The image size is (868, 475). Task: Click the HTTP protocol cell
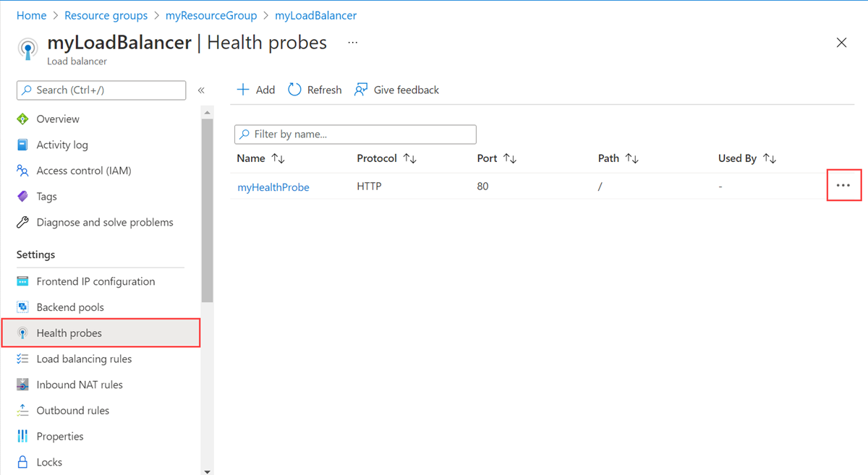click(x=369, y=187)
